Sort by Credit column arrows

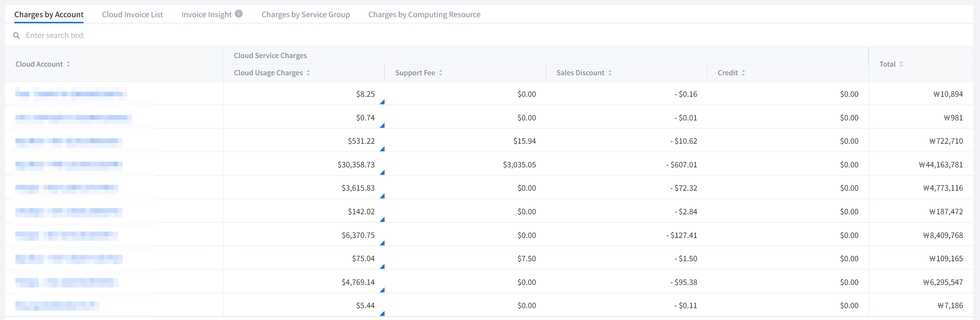point(743,73)
